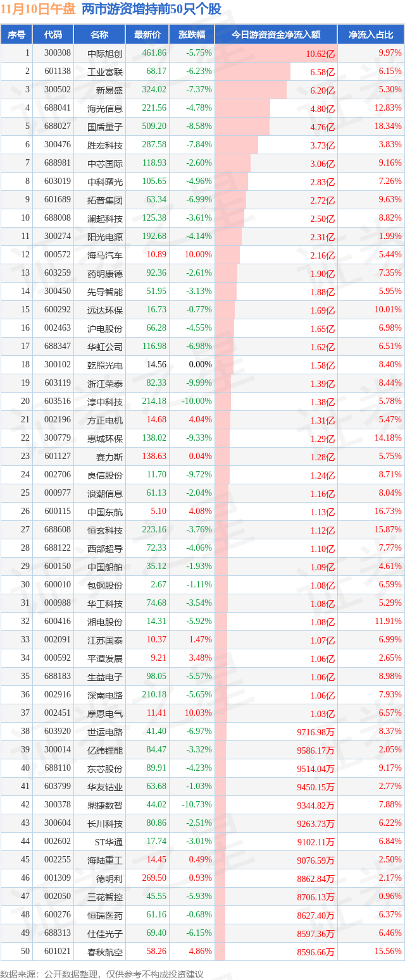The image size is (405, 980).
Task: Click net inflow value 10.62亿
Action: [x=320, y=54]
